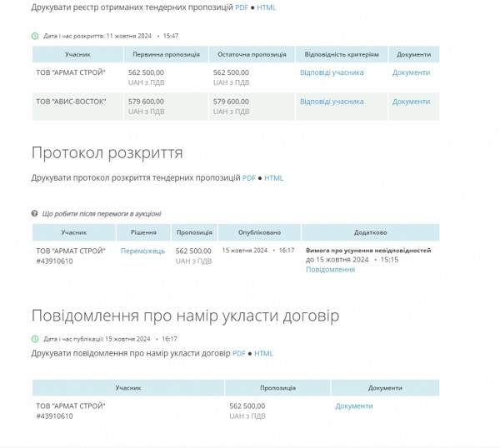The height and width of the screenshot is (448, 500).
Task: Click the question mark help icon
Action: pos(34,213)
